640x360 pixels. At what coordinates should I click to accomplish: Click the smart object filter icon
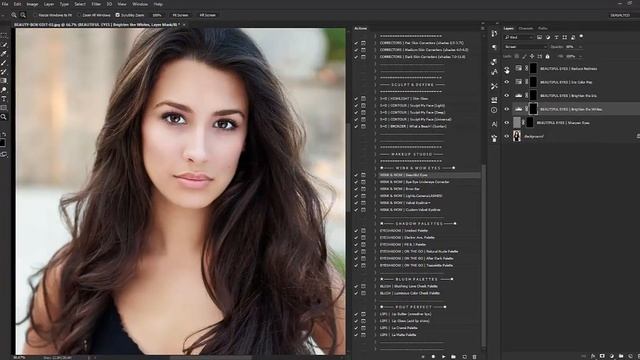[x=573, y=37]
